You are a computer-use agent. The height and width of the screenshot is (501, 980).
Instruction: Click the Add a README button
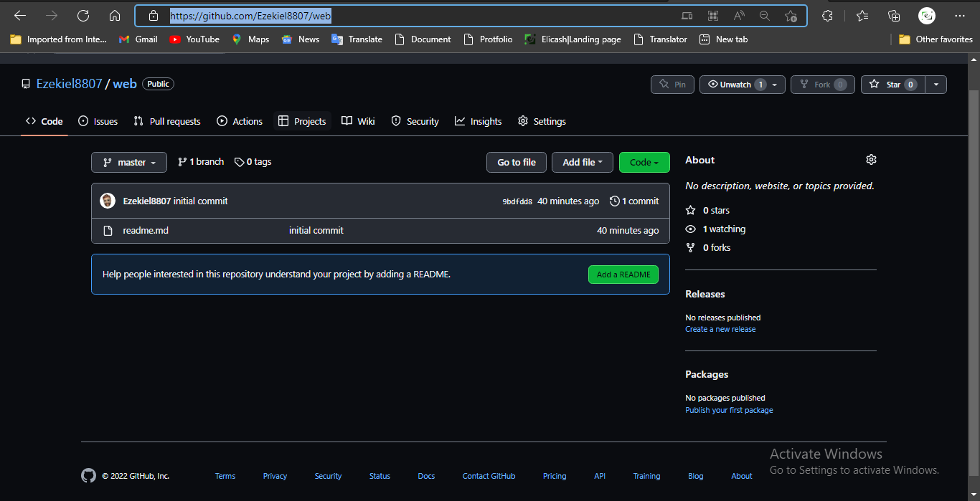pyautogui.click(x=623, y=275)
